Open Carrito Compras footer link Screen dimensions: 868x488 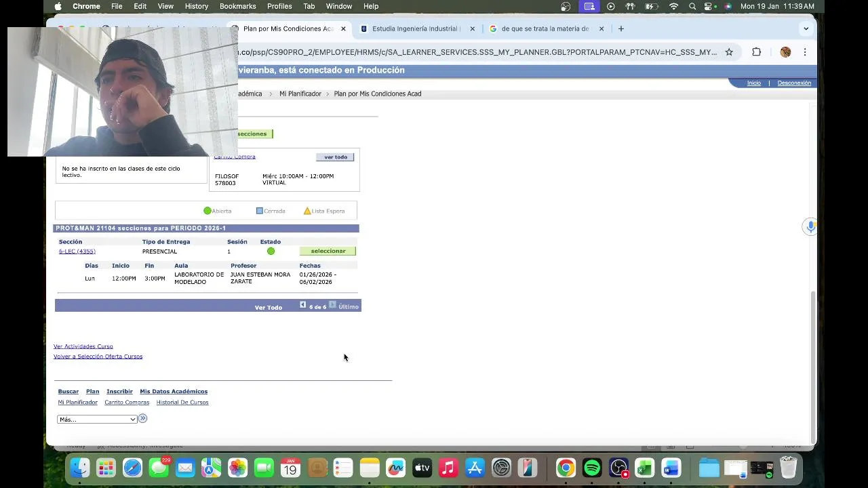pos(127,403)
